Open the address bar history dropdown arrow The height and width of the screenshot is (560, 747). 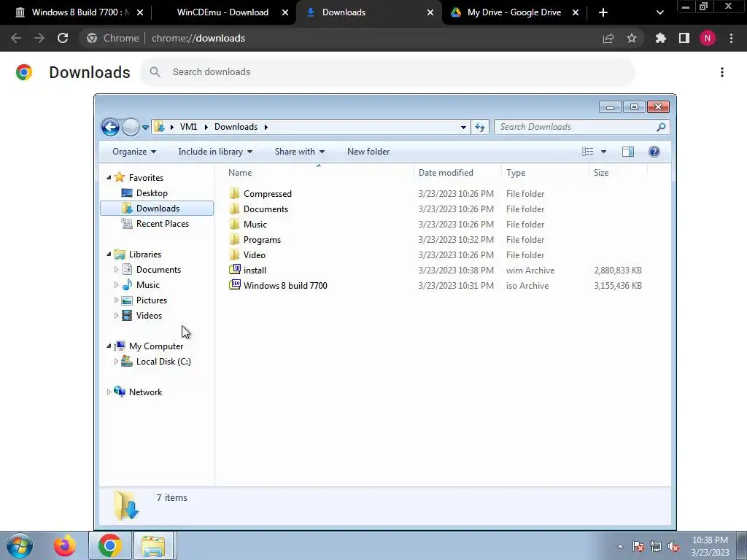click(463, 127)
